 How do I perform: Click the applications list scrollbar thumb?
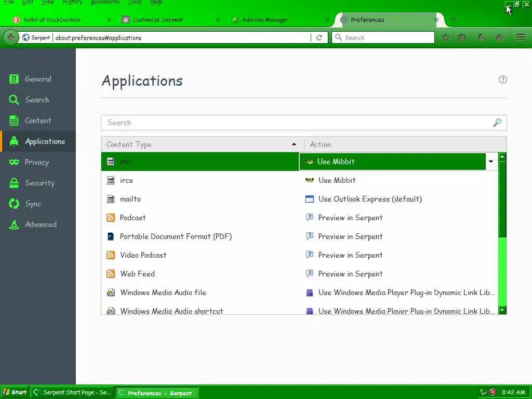(502, 199)
